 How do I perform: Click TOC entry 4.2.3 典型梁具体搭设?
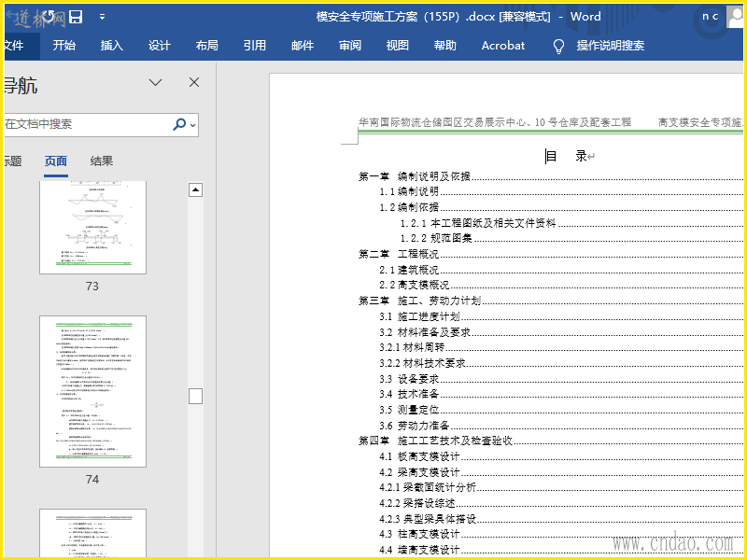point(428,519)
